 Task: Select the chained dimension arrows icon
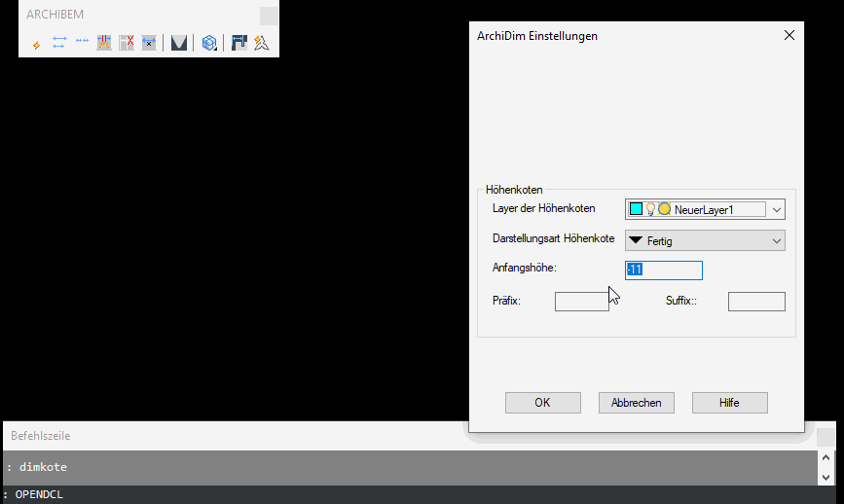(x=82, y=43)
